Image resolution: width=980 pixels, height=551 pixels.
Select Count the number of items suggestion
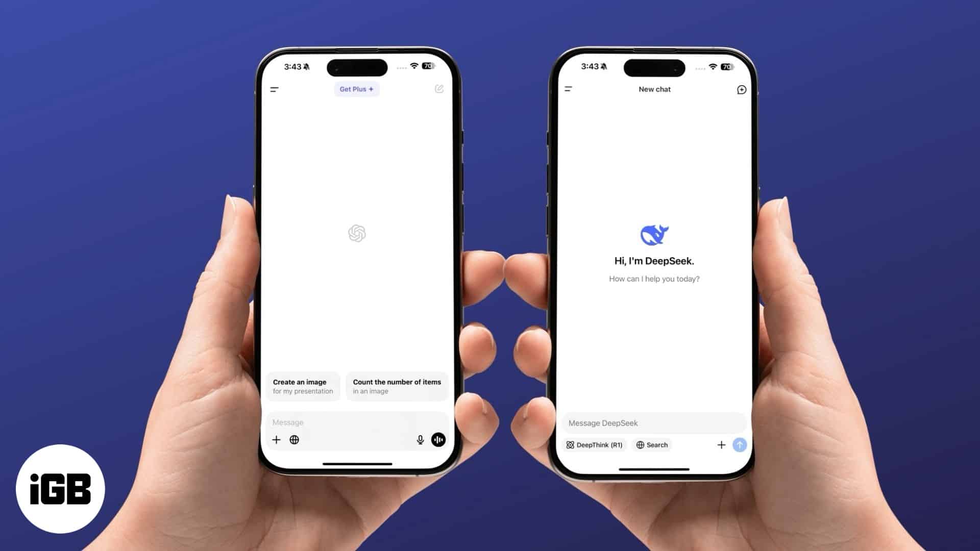[x=397, y=386]
